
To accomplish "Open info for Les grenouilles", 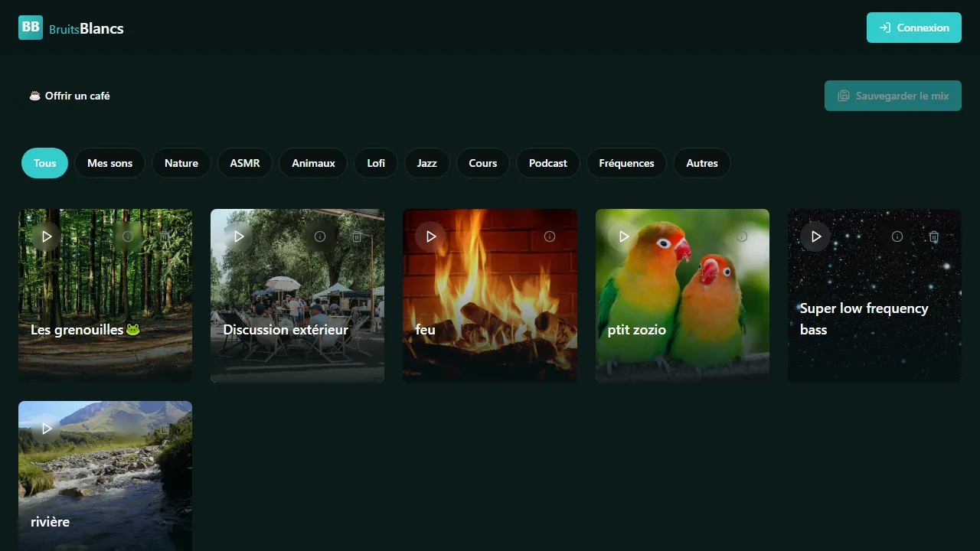I will [128, 236].
